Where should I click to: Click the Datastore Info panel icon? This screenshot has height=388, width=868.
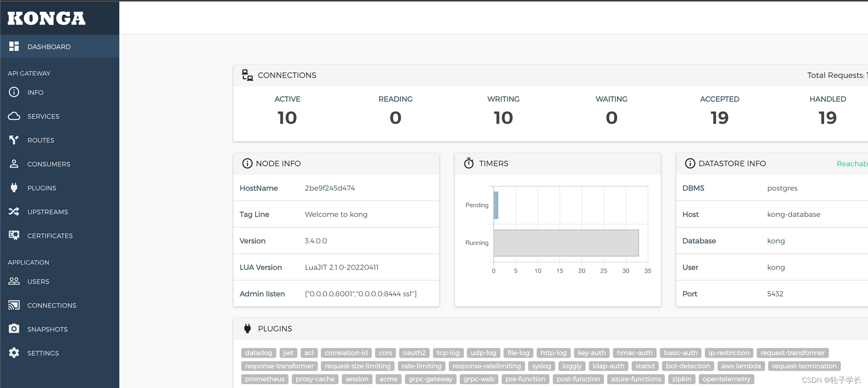click(x=690, y=163)
